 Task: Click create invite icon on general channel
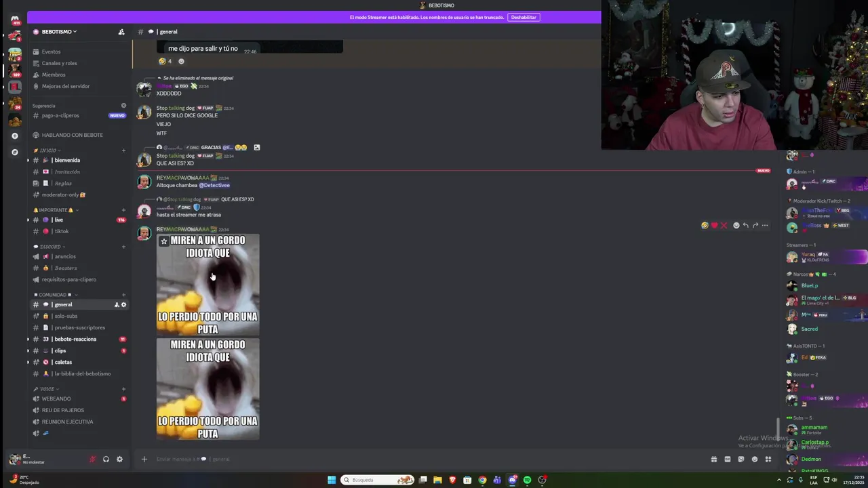pyautogui.click(x=117, y=304)
